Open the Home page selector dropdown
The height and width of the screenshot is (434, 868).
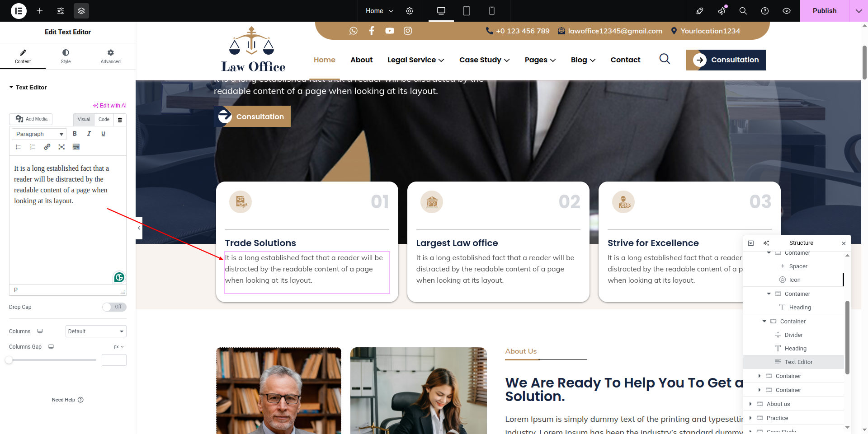click(x=379, y=11)
